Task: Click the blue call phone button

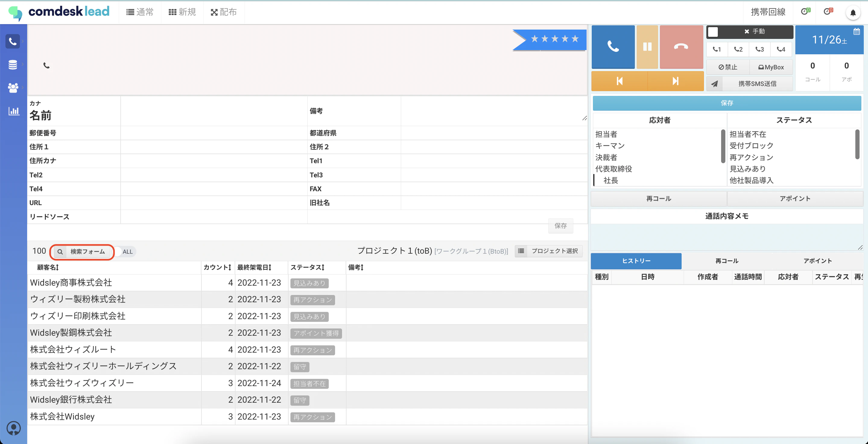Action: click(x=613, y=46)
